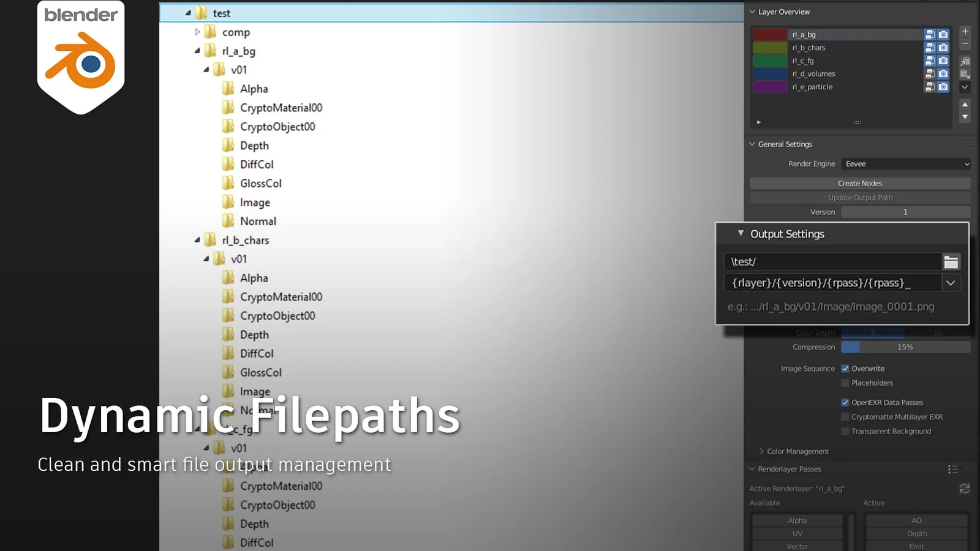Disable camera renderability for rl_d_volumes
The image size is (980, 551).
943,73
